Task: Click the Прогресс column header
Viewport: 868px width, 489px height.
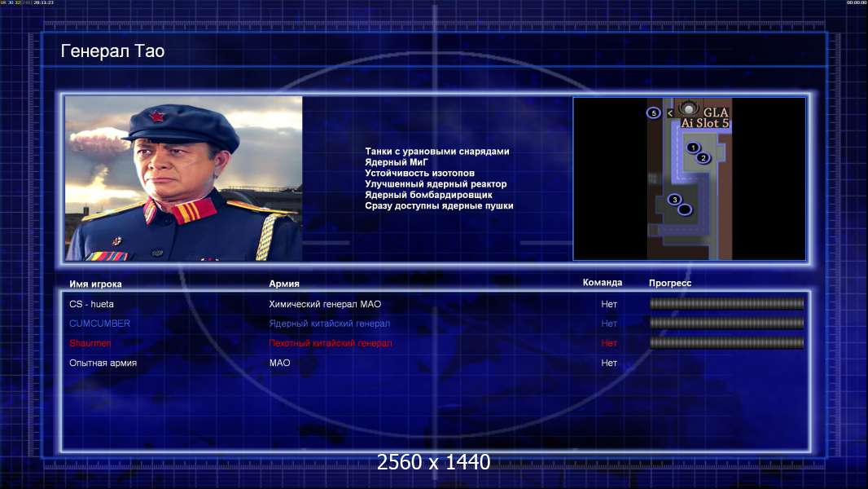Action: pos(670,283)
